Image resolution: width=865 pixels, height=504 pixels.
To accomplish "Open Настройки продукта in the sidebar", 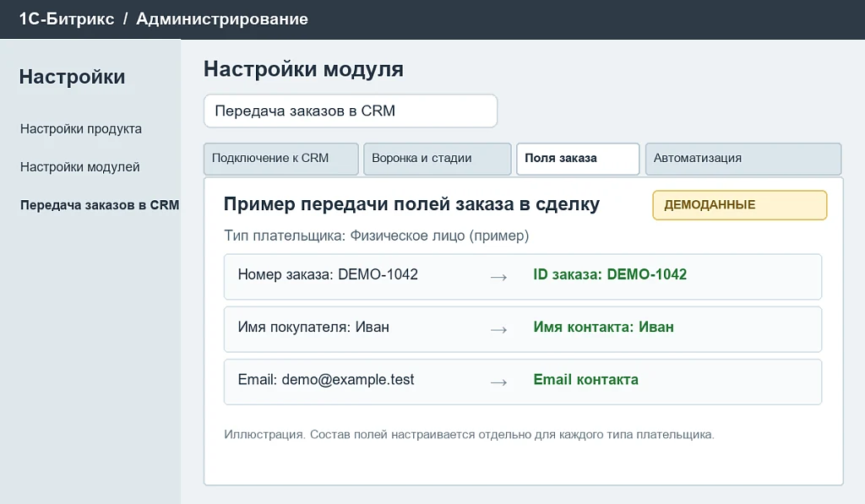I will click(81, 129).
